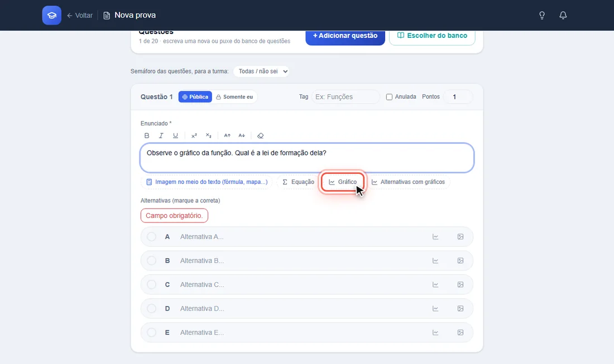
Task: Insert an image in the middle of text
Action: [207, 182]
